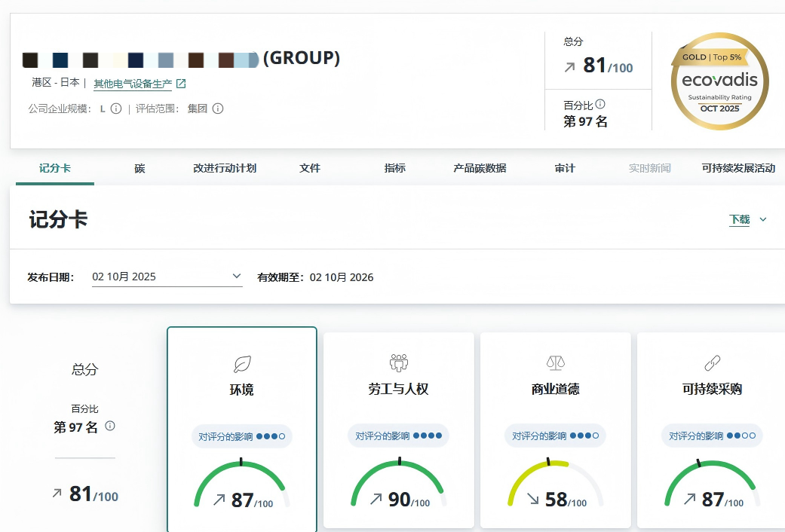Screen dimensions: 785x532
Task: Open the external link icon beside 其他电气设备生产
Action: [x=181, y=83]
